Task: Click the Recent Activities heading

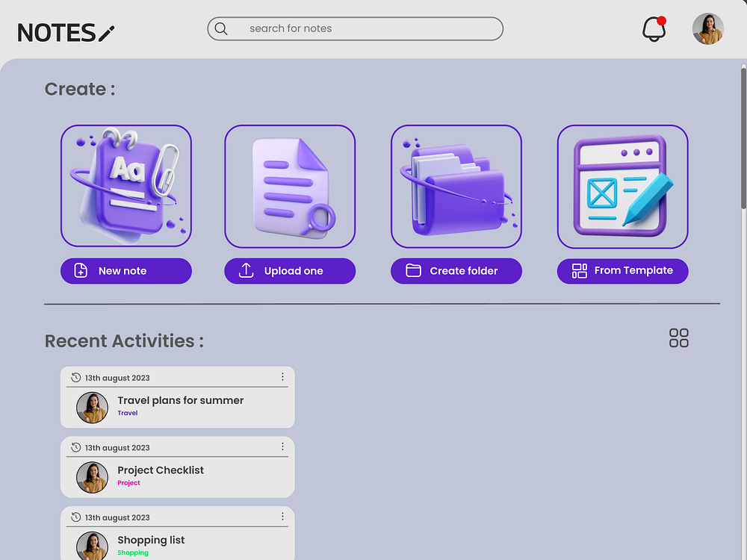Action: coord(124,341)
